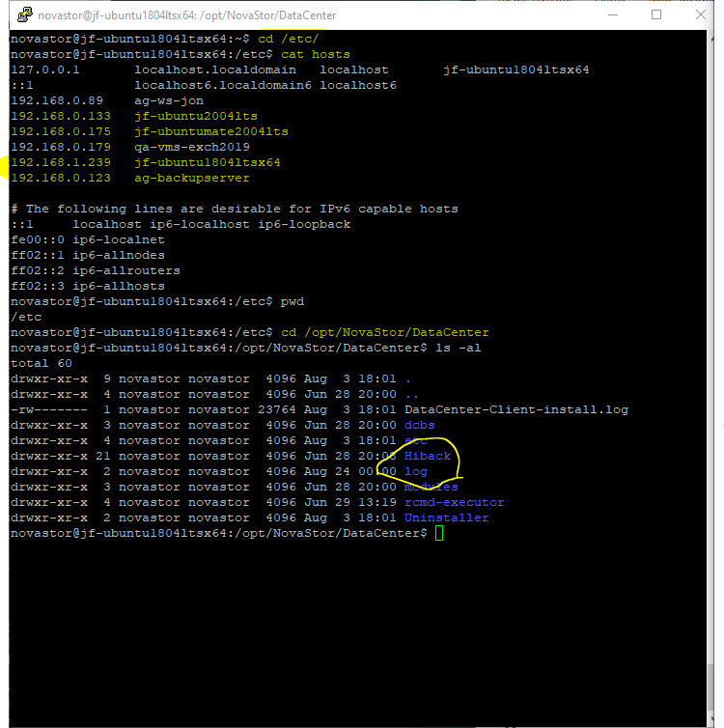Click the IP 192.168.0.123
Viewport: 724px width, 728px height.
(x=61, y=178)
